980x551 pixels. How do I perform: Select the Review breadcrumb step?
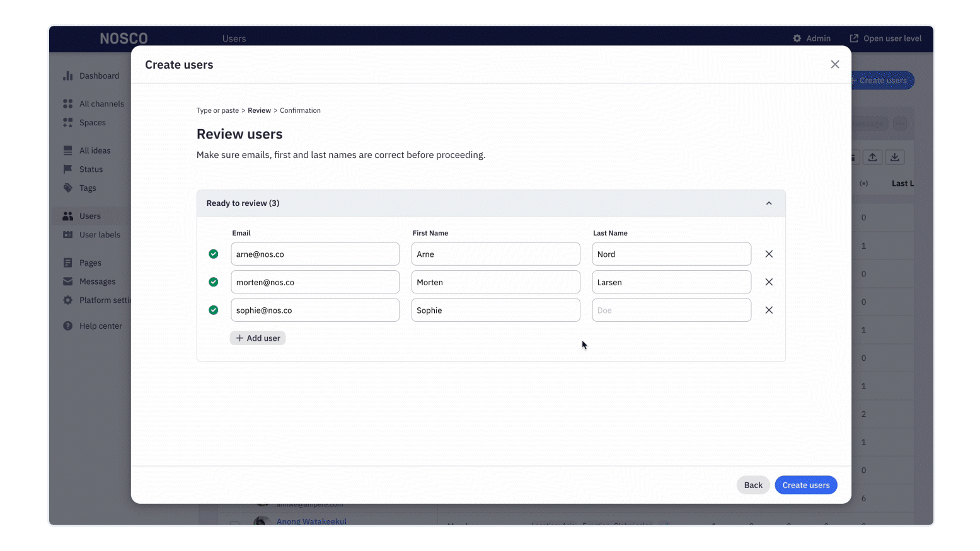point(259,110)
